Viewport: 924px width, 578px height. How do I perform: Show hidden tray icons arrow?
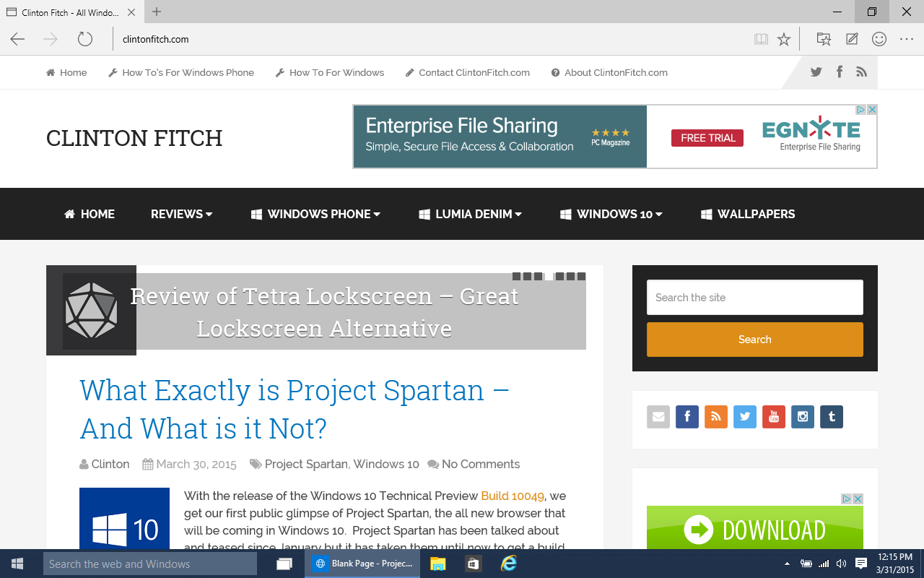pos(787,564)
